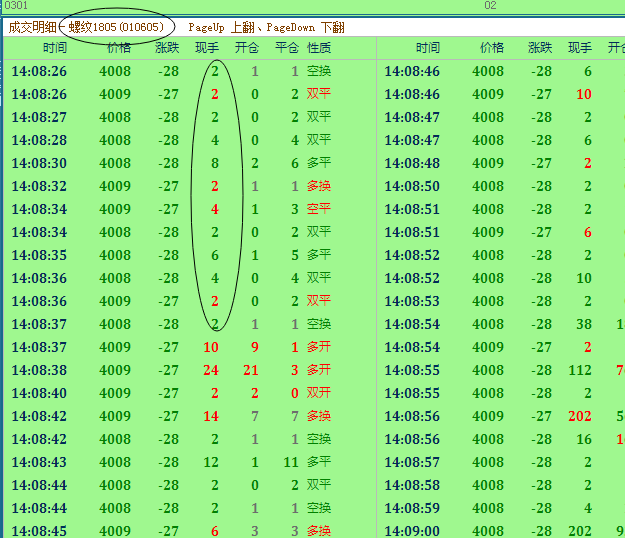Viewport: 625px width, 538px height.
Task: Click the 平仓 column header
Action: point(287,48)
